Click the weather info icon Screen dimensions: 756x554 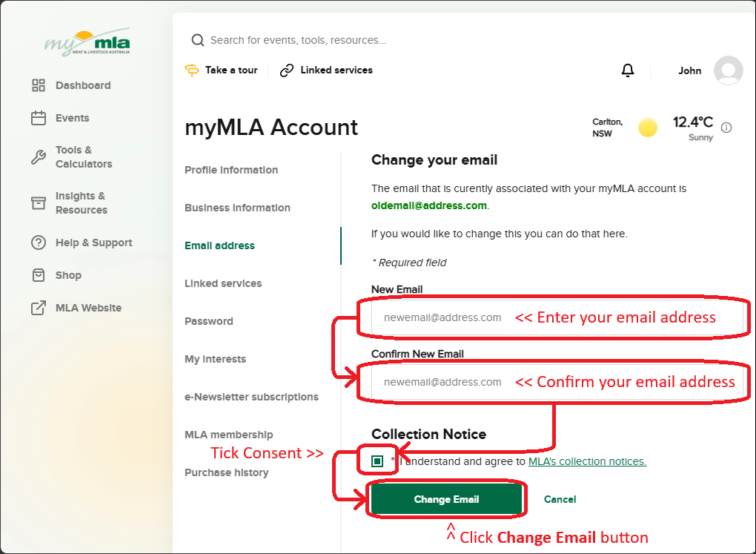coord(726,128)
